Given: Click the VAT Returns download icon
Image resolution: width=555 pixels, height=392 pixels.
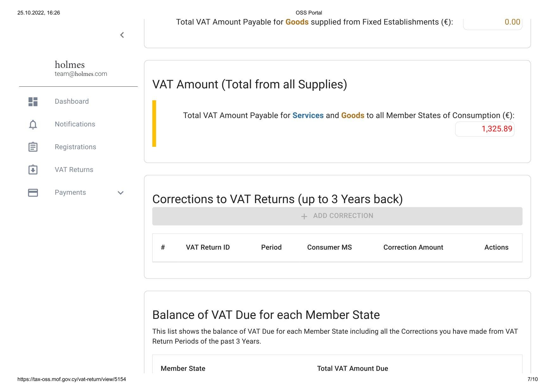Looking at the screenshot, I should click(x=33, y=170).
